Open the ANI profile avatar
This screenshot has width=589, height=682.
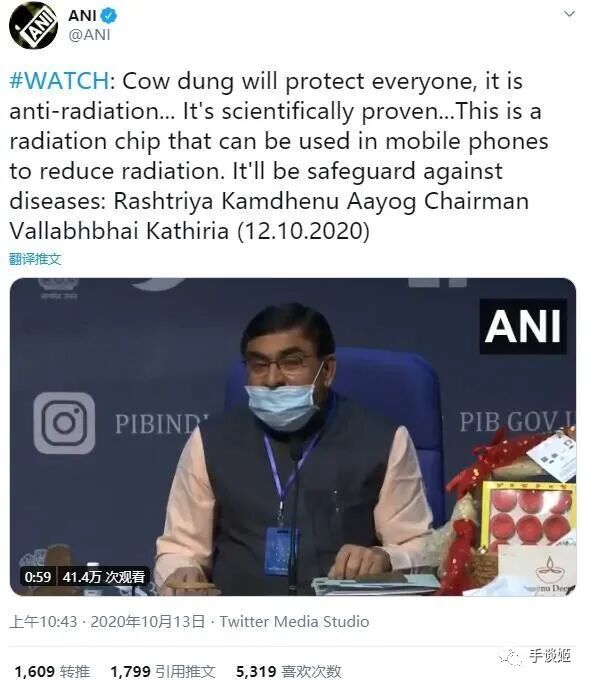(x=33, y=25)
